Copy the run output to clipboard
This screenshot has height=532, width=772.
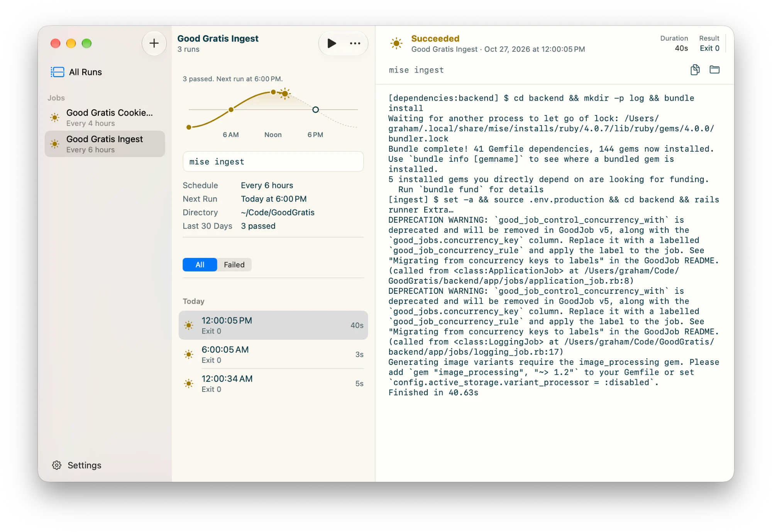[695, 70]
